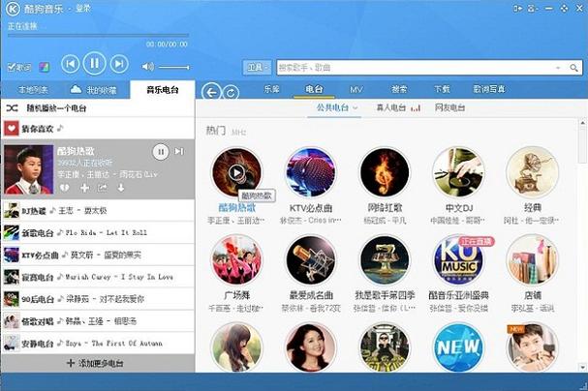The height and width of the screenshot is (391, 588).
Task: Open the blue NEW station icon
Action: [x=458, y=346]
